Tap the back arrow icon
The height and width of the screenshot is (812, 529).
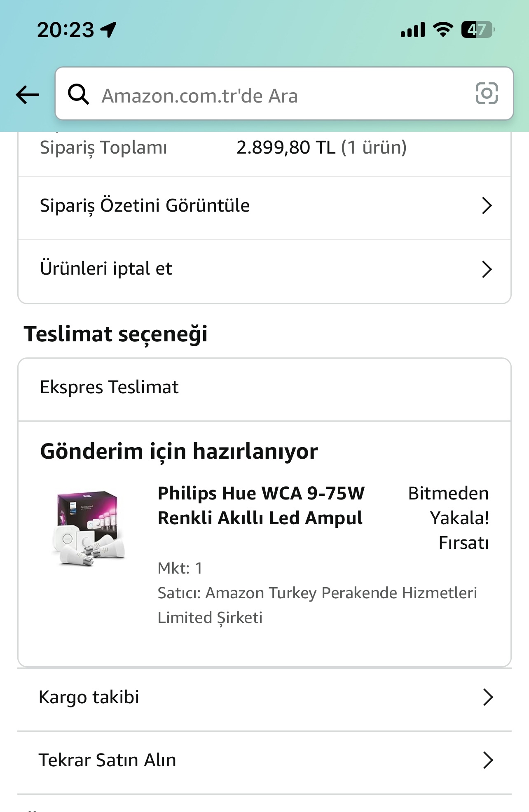27,95
